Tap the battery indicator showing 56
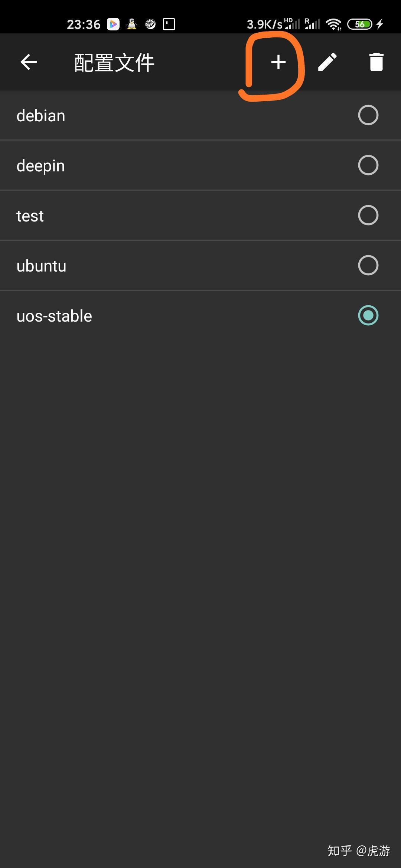The width and height of the screenshot is (401, 868). click(x=359, y=24)
